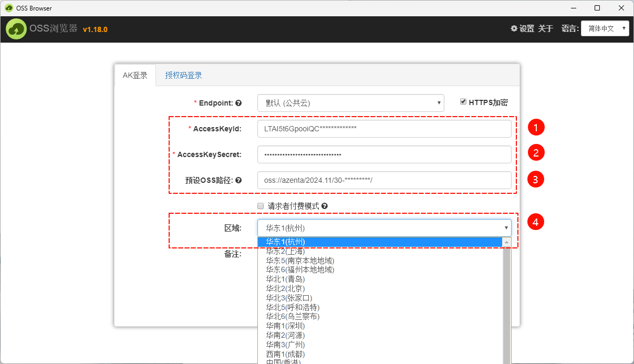Pick 华南1(深圳) region option
This screenshot has height=364, width=634.
285,326
